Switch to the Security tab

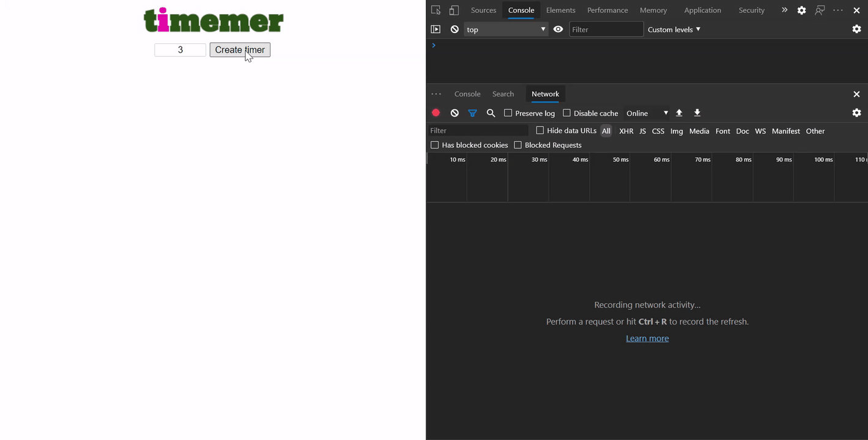pos(751,10)
